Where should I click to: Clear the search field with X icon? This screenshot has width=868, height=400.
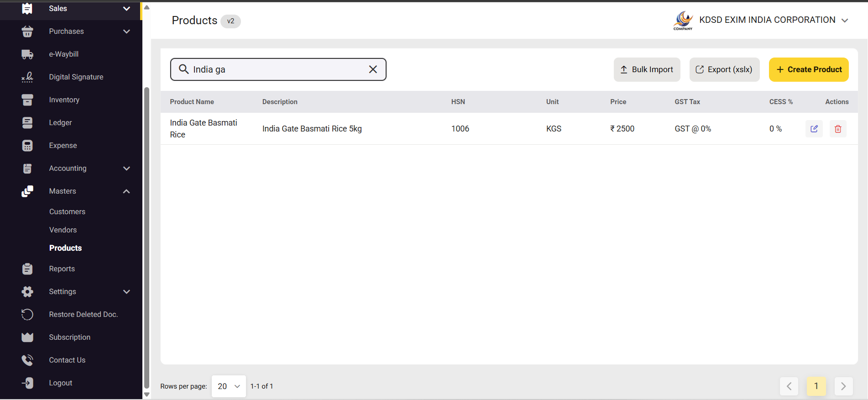[373, 69]
